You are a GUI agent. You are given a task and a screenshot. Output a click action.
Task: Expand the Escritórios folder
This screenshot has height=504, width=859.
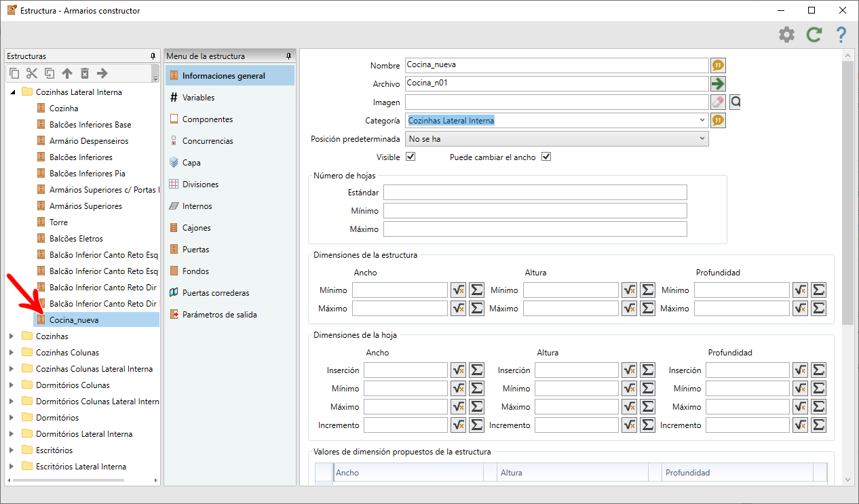tap(12, 450)
